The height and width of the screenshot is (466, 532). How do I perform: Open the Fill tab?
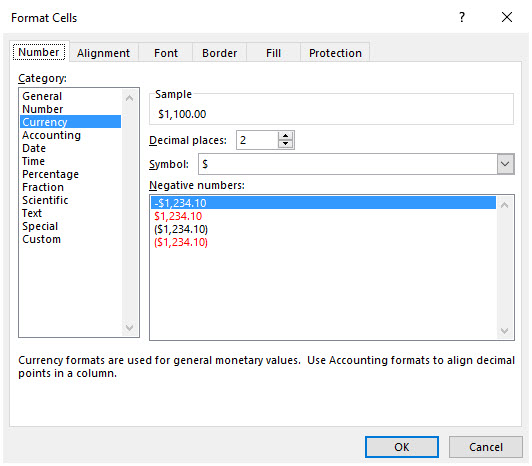coord(273,53)
